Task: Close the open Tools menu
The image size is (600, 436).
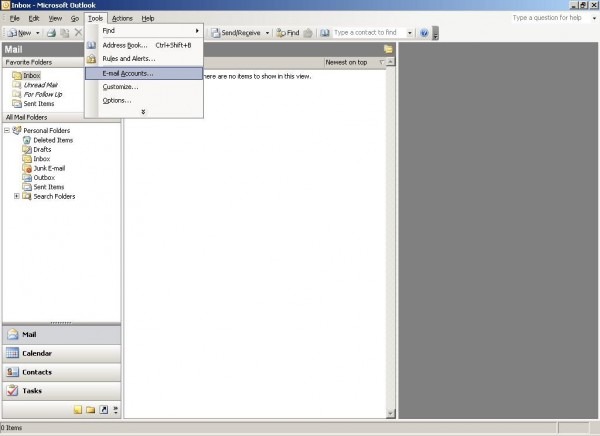Action: 95,18
